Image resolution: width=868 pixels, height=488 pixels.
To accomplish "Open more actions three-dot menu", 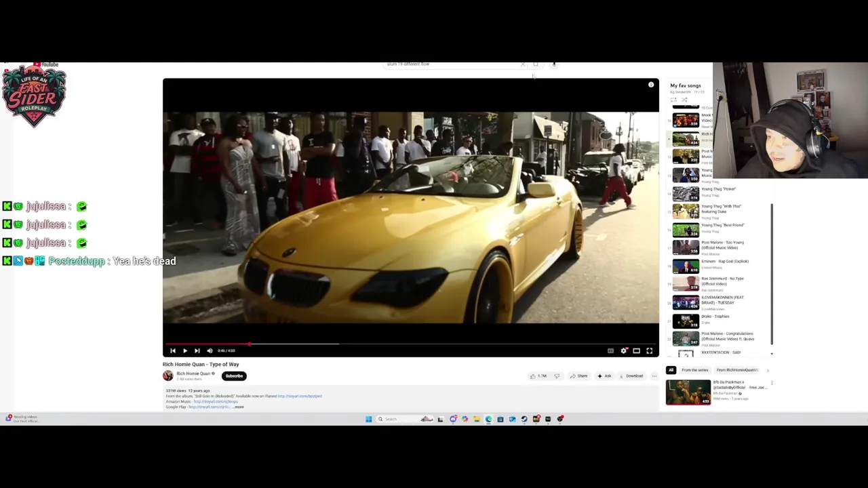I will [654, 376].
